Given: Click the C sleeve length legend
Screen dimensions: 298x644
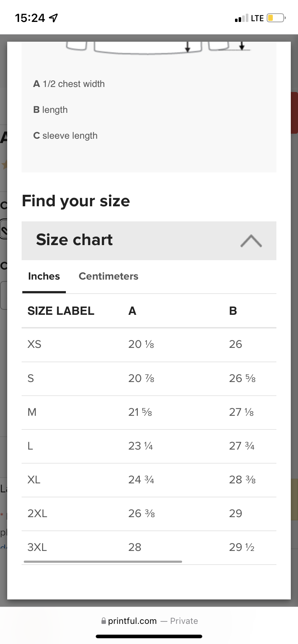Looking at the screenshot, I should (66, 135).
